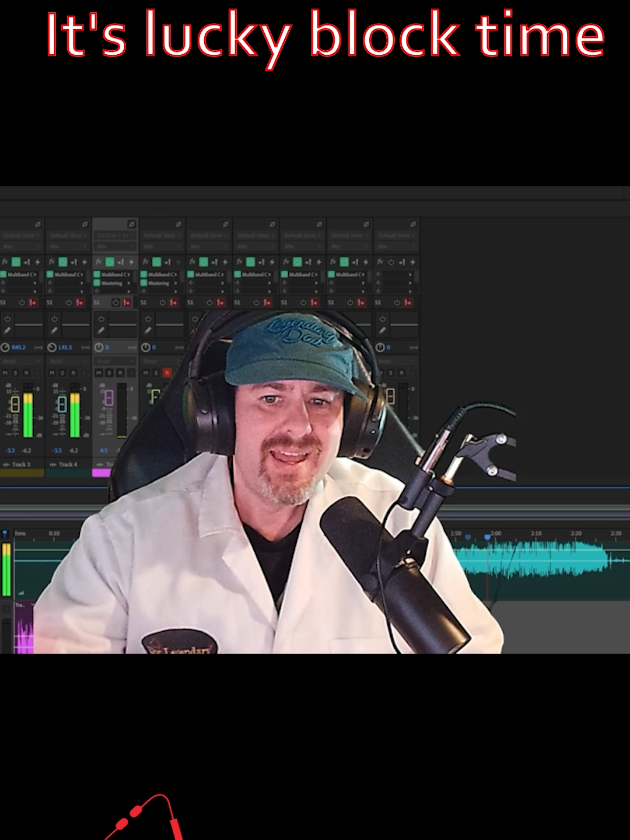This screenshot has height=840, width=630.
Task: Toggle S1 send power on Track 3
Action: (x=22, y=302)
